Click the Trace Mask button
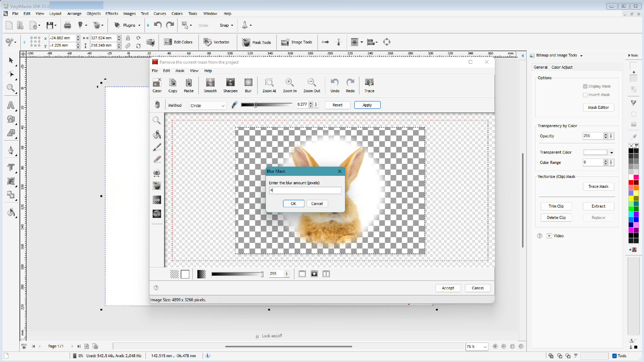Image resolution: width=644 pixels, height=362 pixels. coord(598,187)
